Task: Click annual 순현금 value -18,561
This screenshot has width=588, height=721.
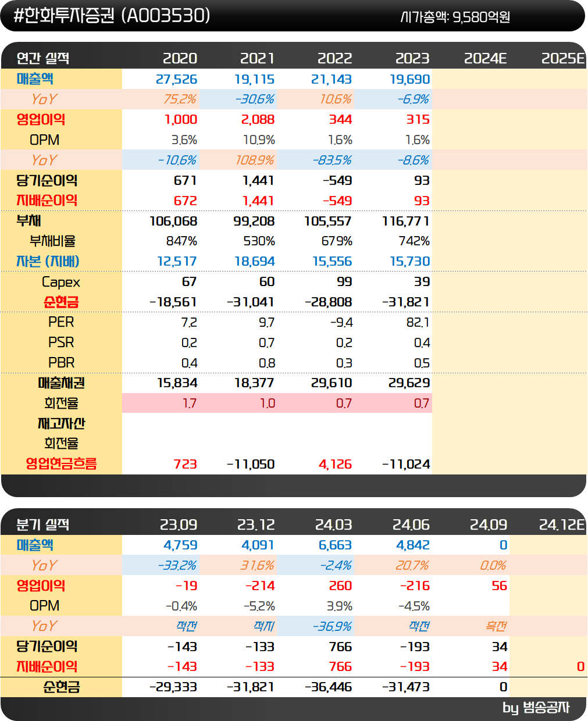Action: point(173,302)
